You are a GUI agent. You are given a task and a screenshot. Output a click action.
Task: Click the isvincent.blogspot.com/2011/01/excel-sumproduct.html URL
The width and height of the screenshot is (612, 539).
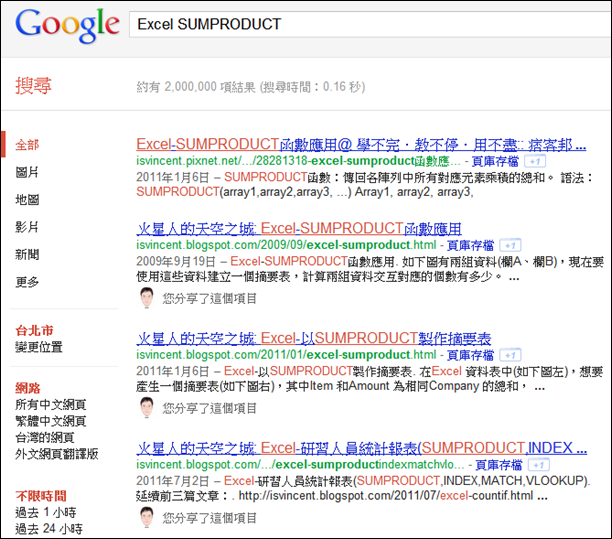286,355
